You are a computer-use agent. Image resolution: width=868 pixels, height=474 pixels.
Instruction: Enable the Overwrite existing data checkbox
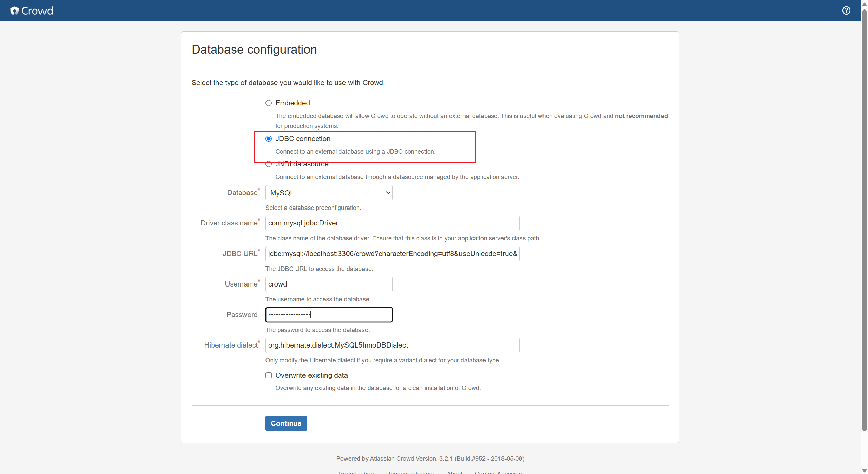tap(269, 375)
